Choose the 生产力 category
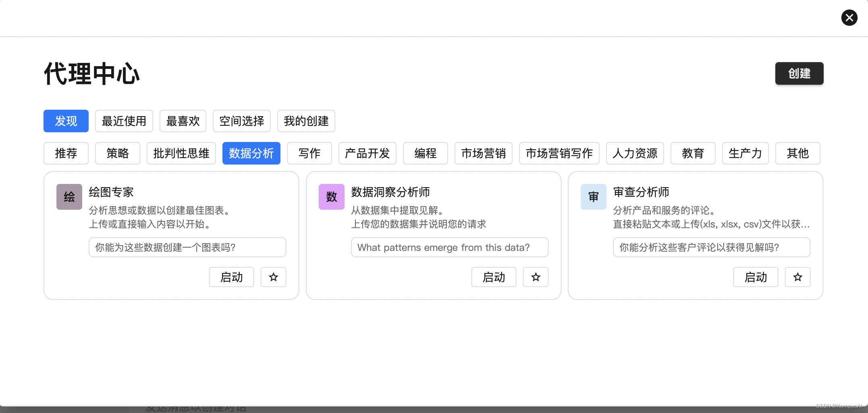Image resolution: width=868 pixels, height=413 pixels. tap(745, 153)
